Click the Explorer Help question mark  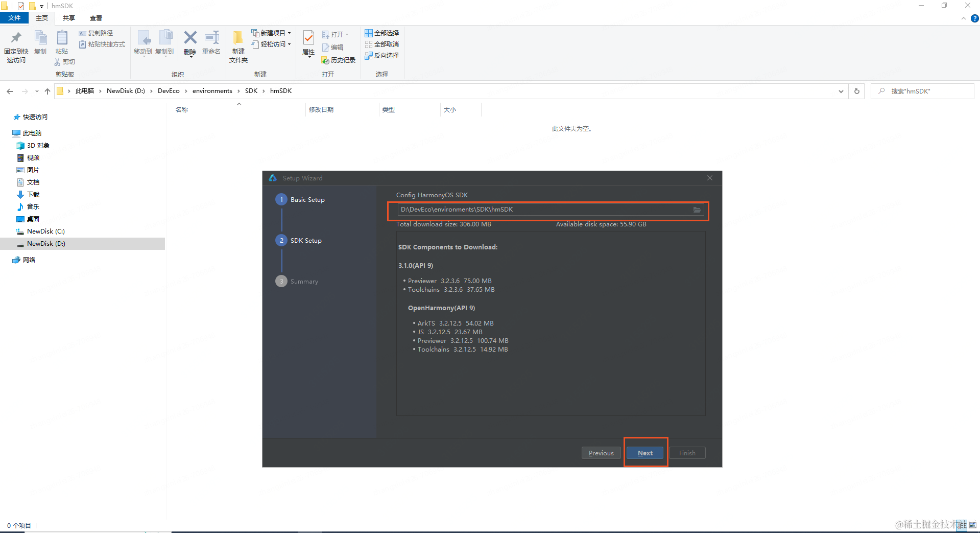[975, 18]
